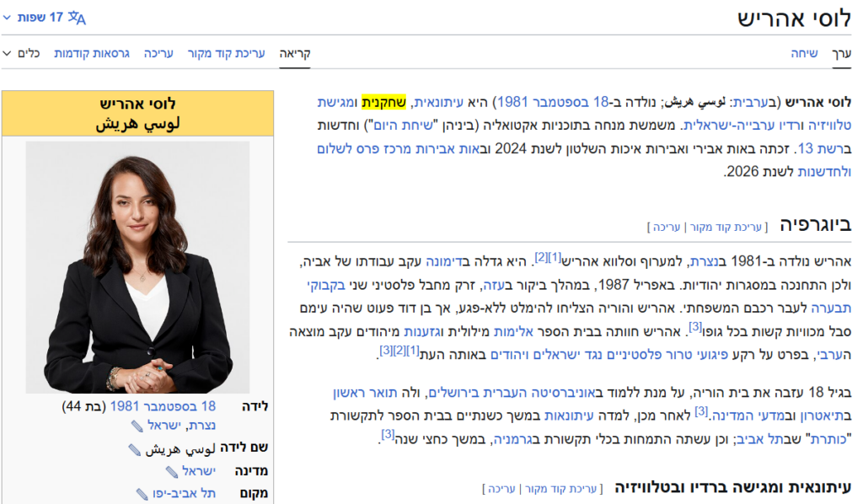The image size is (863, 504).
Task: Open the 1981 year link in lead
Action: click(x=512, y=102)
